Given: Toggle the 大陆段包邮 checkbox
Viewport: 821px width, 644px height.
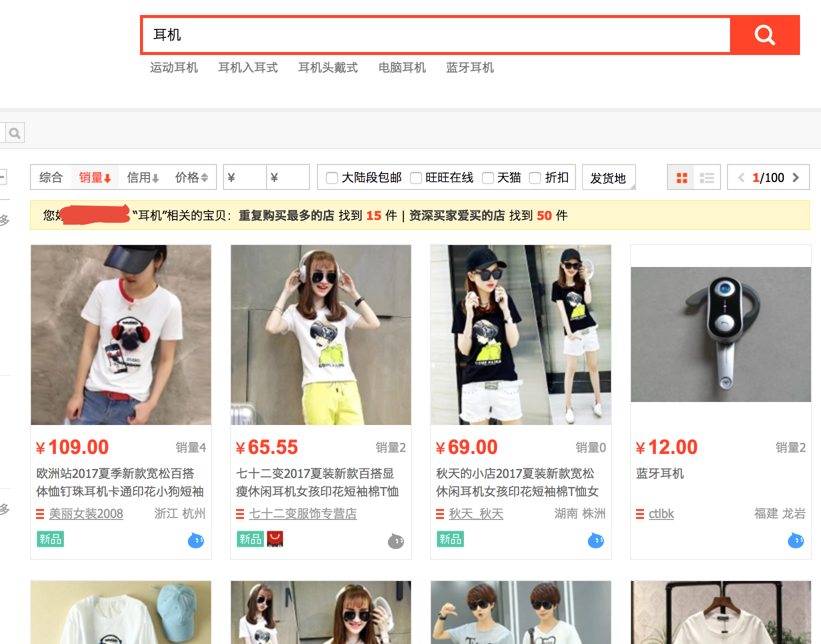Looking at the screenshot, I should 331,178.
